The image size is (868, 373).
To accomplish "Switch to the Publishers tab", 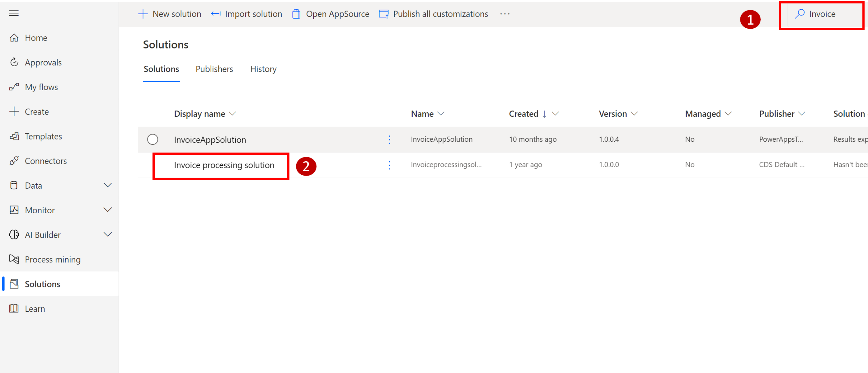I will (214, 69).
